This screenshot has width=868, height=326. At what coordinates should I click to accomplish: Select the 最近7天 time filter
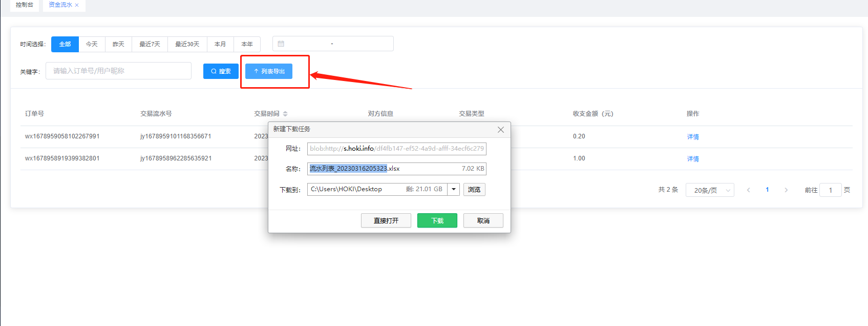(x=150, y=45)
